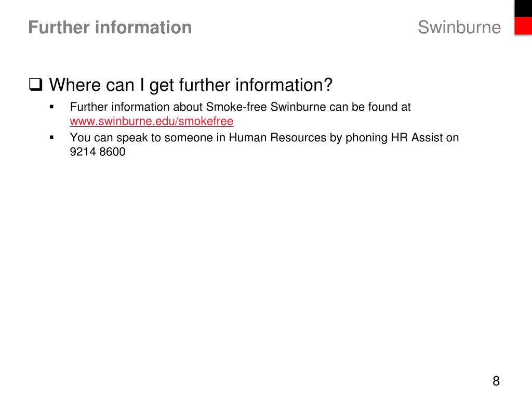Click the question mark in the heading
The image size is (532, 399).
tap(328, 85)
